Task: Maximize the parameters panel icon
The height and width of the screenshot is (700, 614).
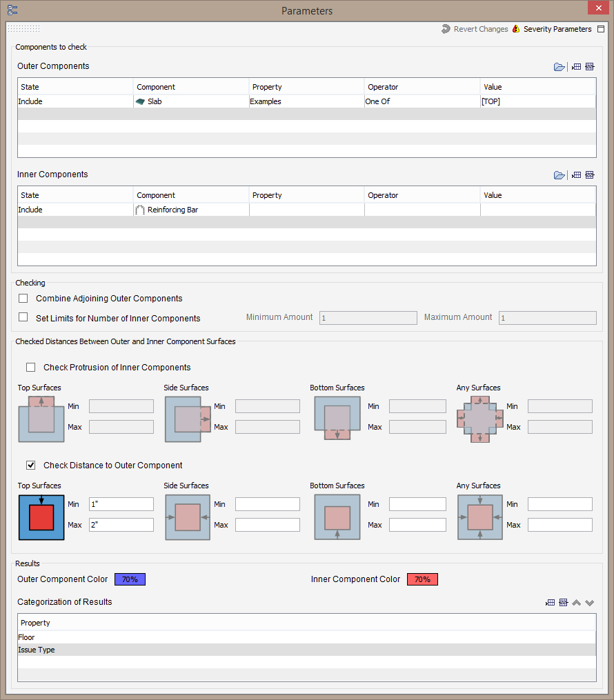Action: (x=601, y=29)
